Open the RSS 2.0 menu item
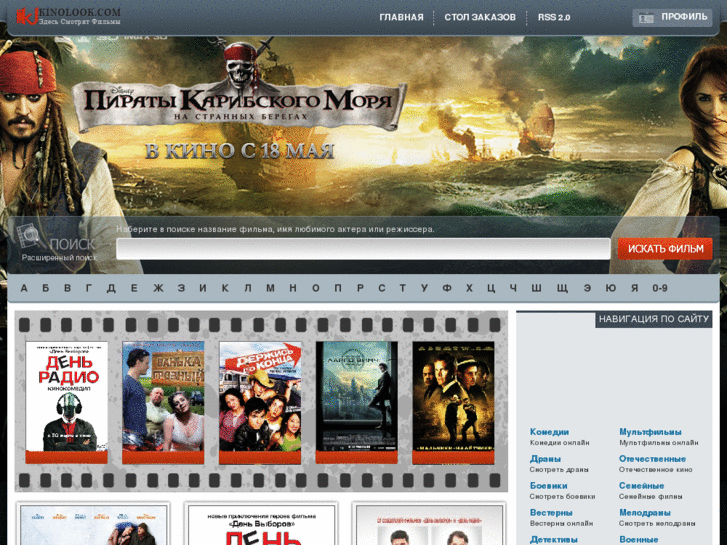The image size is (727, 545). coord(554,18)
